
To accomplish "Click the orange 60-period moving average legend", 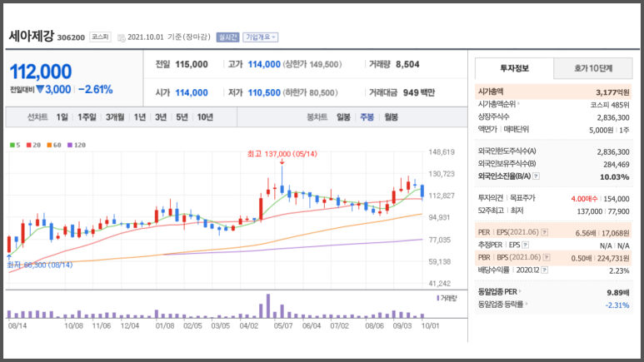I will (54, 145).
